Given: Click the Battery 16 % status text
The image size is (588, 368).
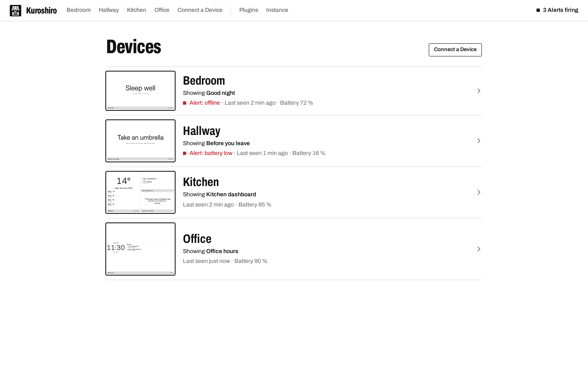Looking at the screenshot, I should [x=308, y=153].
